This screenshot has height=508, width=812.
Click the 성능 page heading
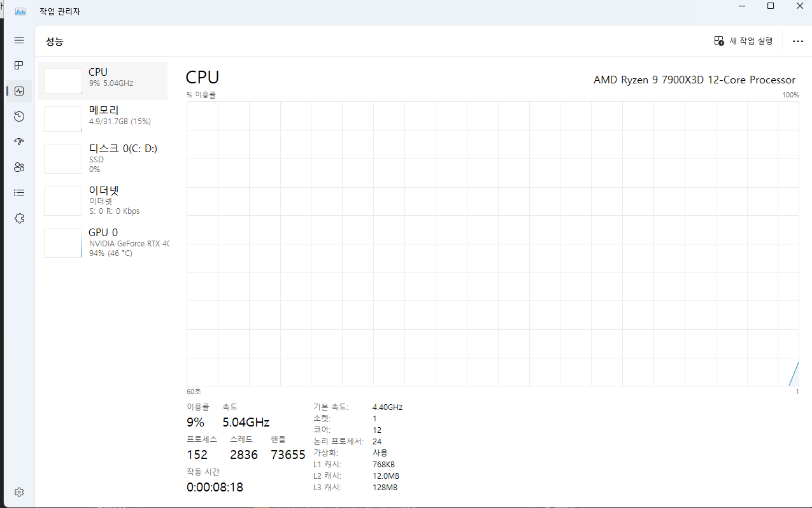55,42
